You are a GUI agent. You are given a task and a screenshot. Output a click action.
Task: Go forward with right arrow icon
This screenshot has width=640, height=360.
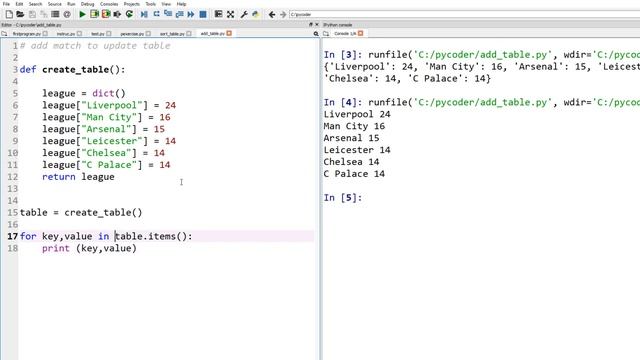pyautogui.click(x=283, y=14)
